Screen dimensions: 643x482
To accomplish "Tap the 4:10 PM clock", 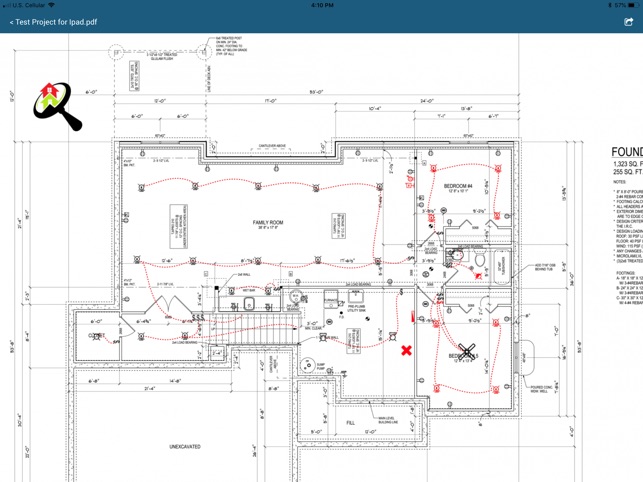I will (x=322, y=5).
